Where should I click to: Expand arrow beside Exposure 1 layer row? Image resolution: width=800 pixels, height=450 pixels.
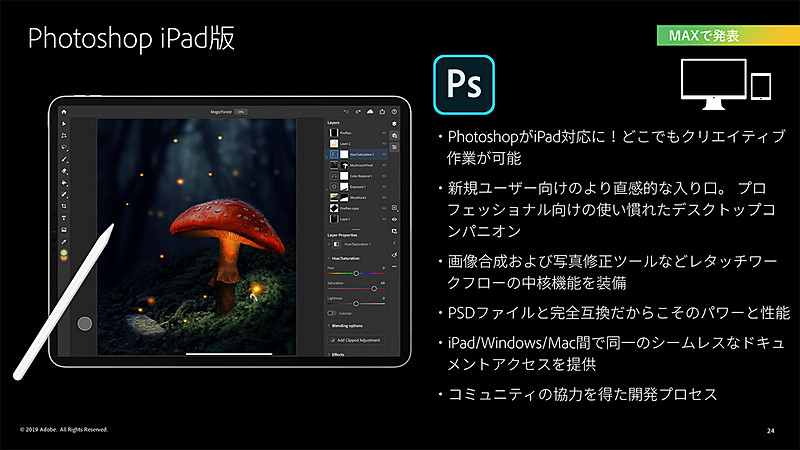click(327, 189)
